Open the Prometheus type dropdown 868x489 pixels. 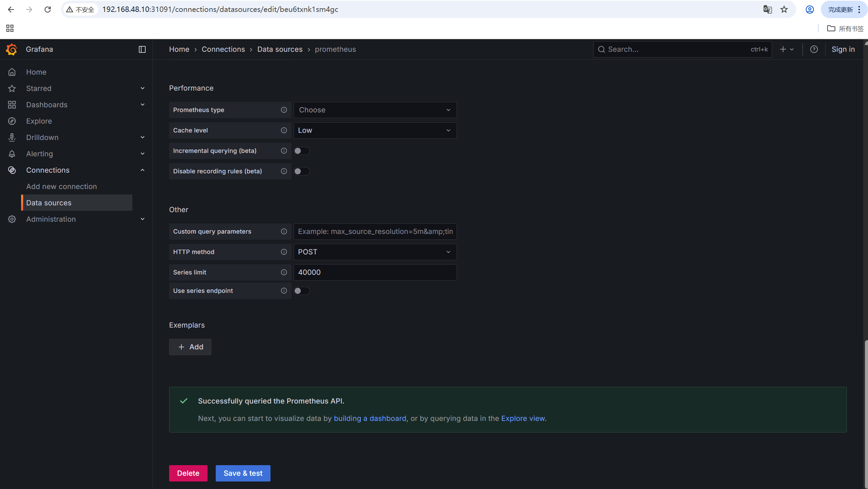point(375,110)
